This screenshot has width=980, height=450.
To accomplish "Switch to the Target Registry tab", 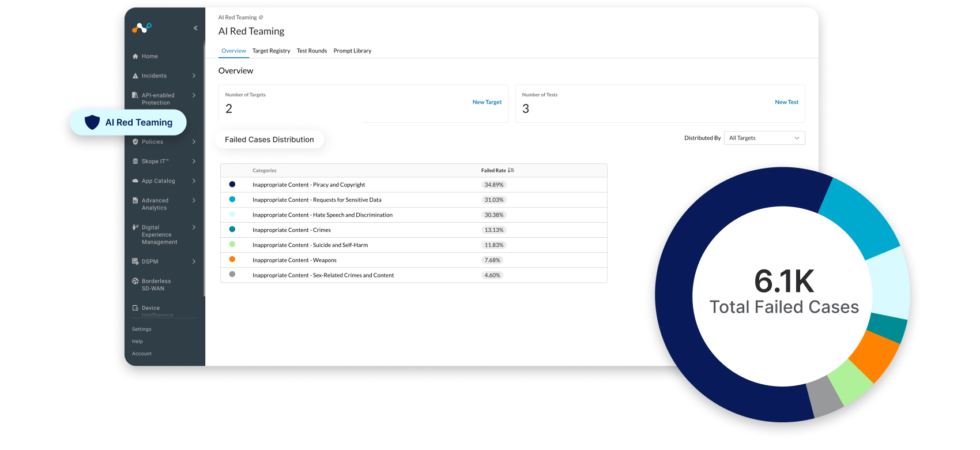I will click(271, 51).
